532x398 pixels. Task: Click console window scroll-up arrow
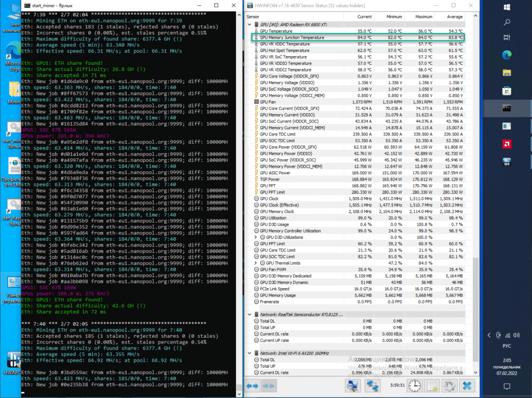pos(239,15)
